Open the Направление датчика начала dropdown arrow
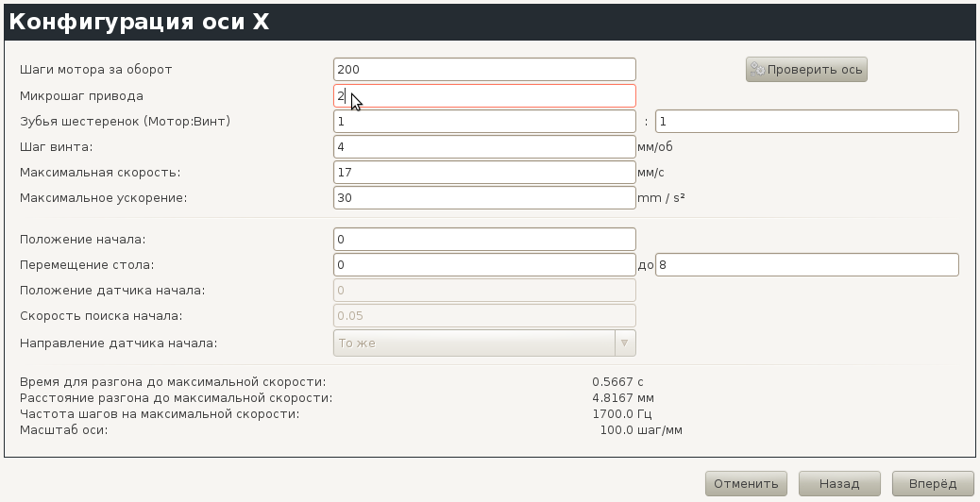The width and height of the screenshot is (980, 502). (623, 343)
